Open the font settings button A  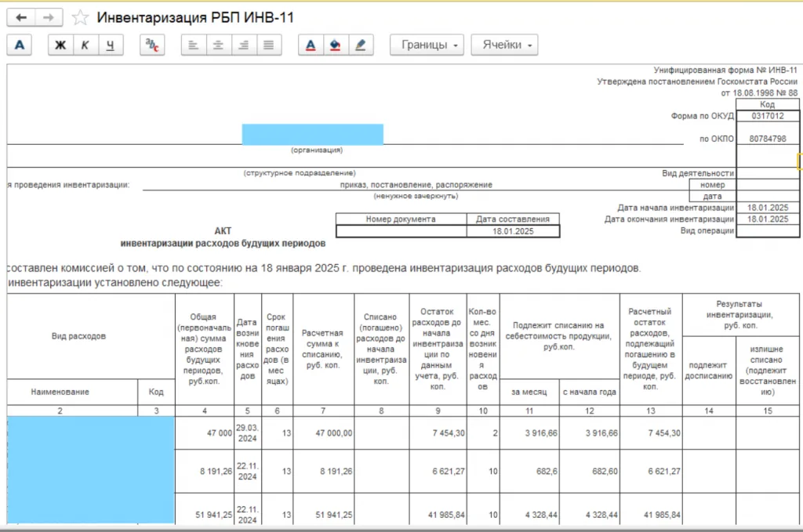20,45
